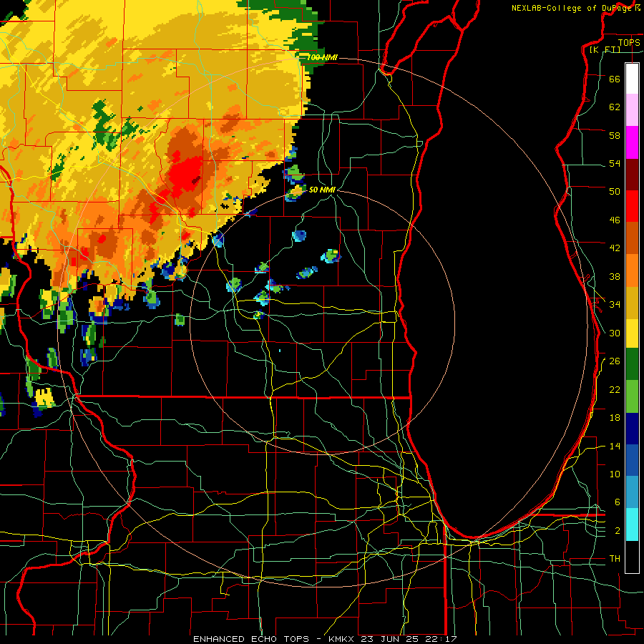Image resolution: width=644 pixels, height=644 pixels.
Task: Click legend value 26
Action: coord(615,361)
